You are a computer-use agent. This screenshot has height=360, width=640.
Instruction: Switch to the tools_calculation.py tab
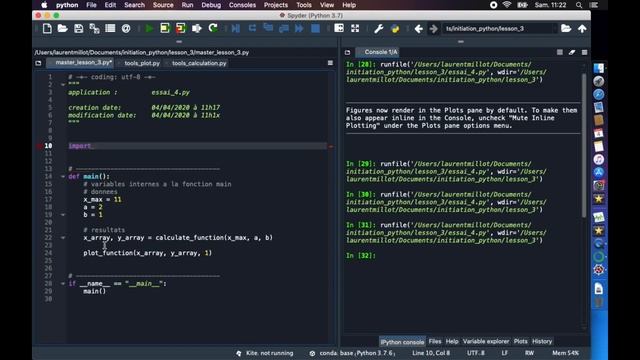(x=199, y=63)
